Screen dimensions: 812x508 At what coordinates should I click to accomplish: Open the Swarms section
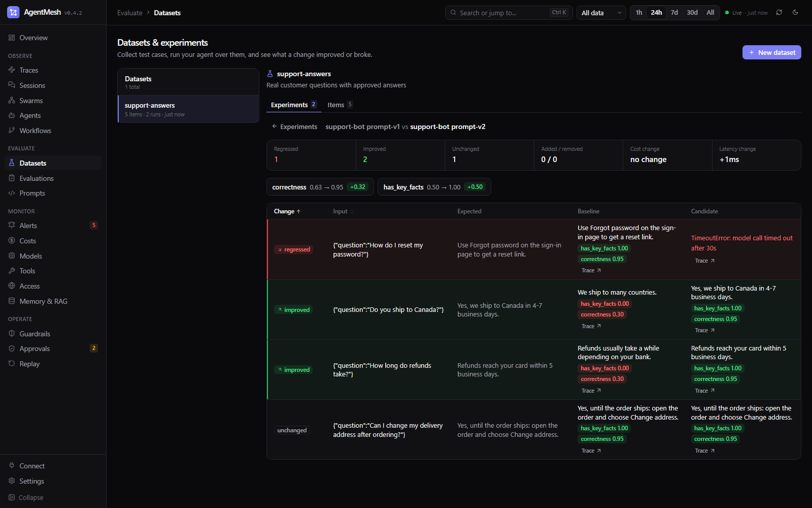pyautogui.click(x=53, y=101)
